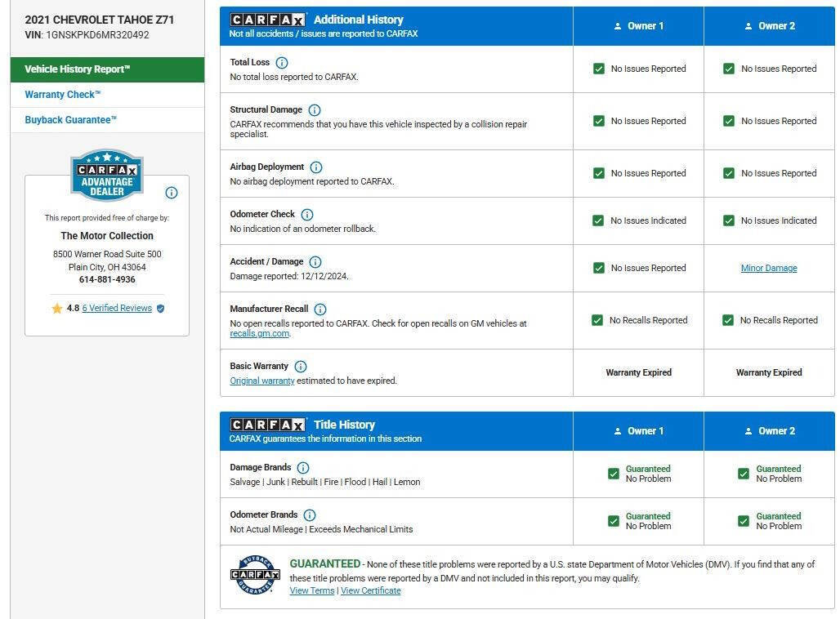The image size is (840, 619).
Task: Click the Accident / Damage info icon
Action: 315,262
